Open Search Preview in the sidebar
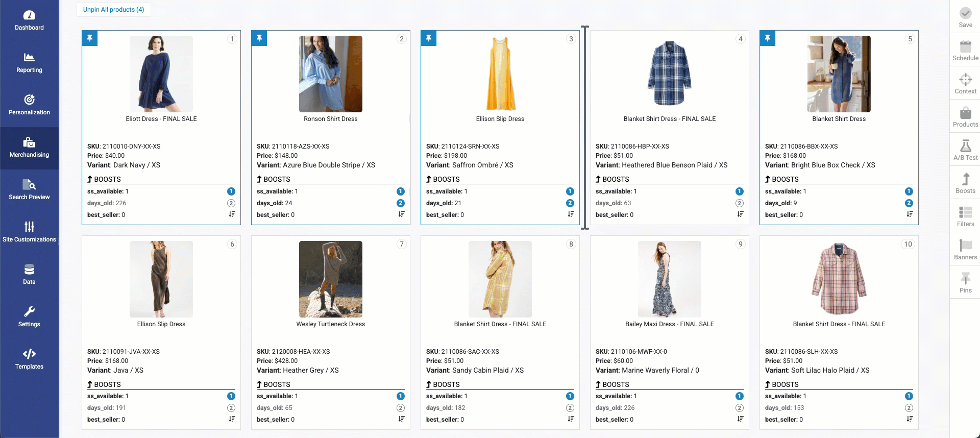Image resolution: width=980 pixels, height=438 pixels. pyautogui.click(x=29, y=189)
